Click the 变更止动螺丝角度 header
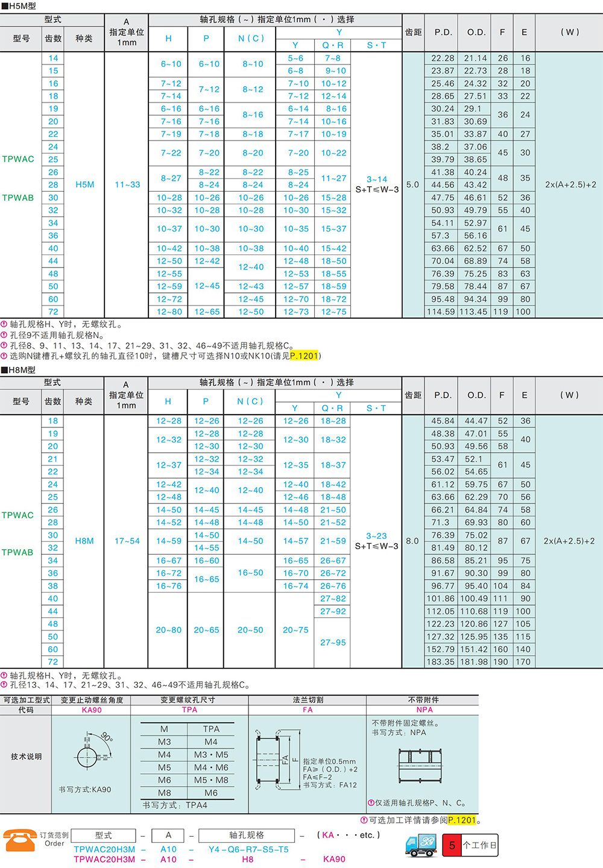 [x=92, y=700]
